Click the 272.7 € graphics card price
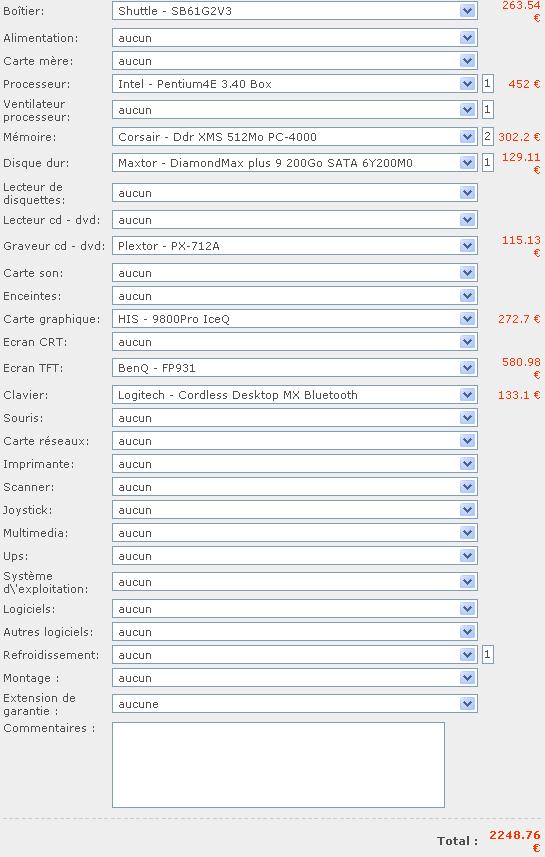This screenshot has height=857, width=545. coord(519,319)
